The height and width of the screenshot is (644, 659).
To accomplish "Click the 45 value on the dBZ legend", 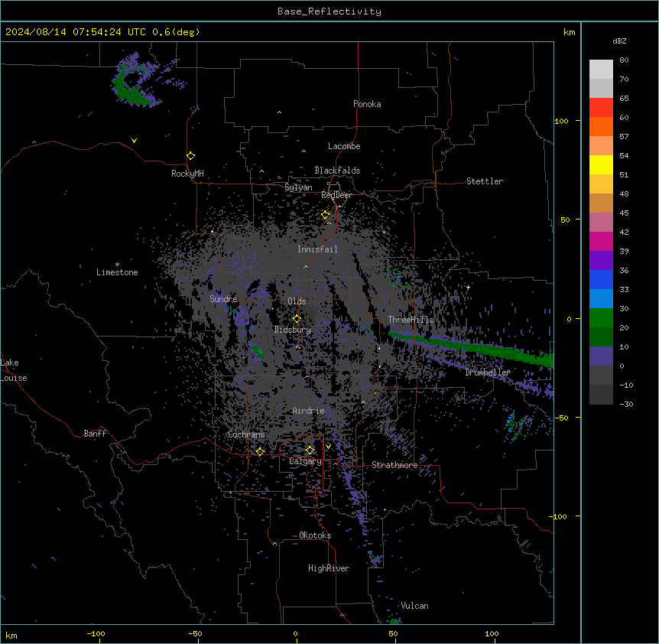I will pos(624,213).
